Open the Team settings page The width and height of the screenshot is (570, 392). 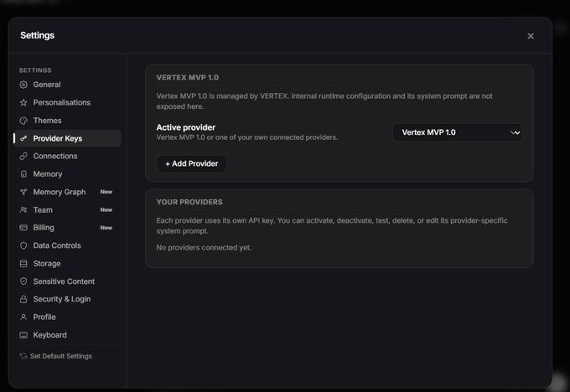[68, 210]
